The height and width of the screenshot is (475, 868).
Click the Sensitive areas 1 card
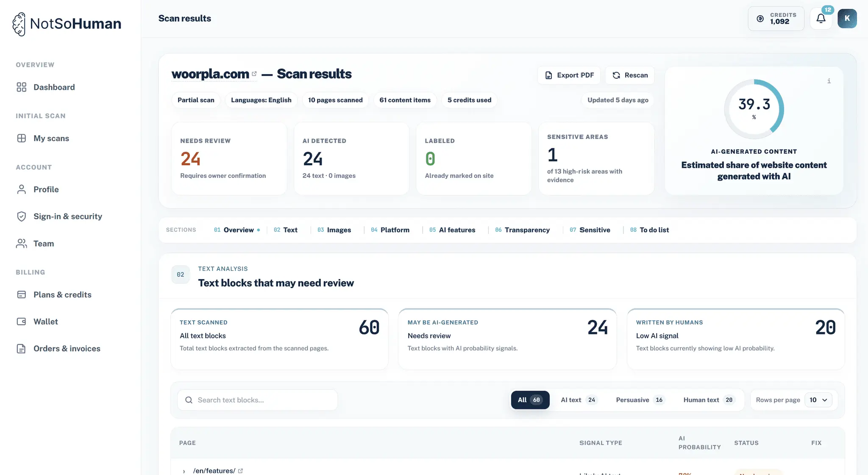coord(596,158)
